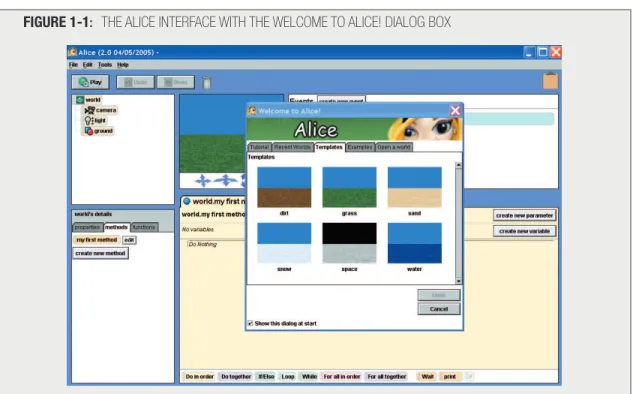This screenshot has height=394, width=633.
Task: Click the print tile
Action: 450,376
